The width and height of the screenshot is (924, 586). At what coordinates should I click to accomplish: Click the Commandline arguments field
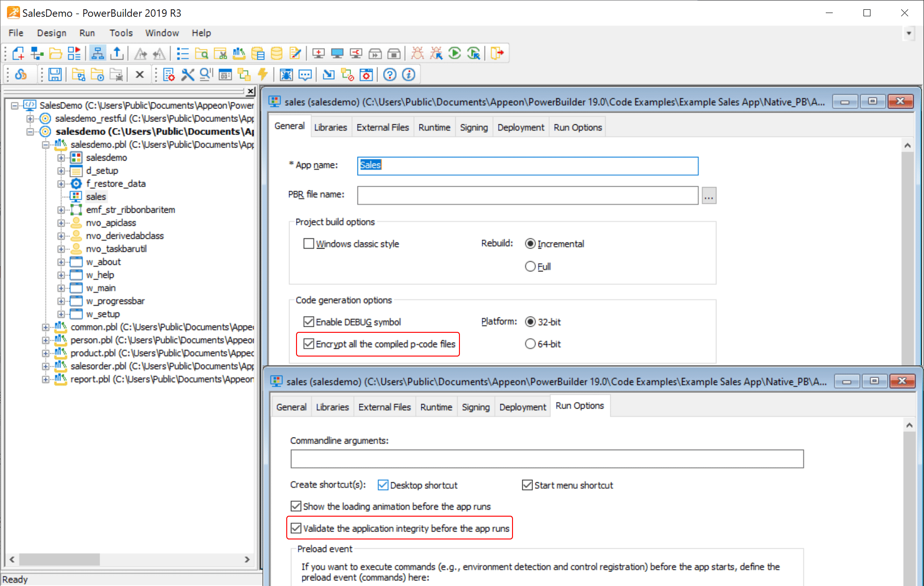(x=547, y=458)
